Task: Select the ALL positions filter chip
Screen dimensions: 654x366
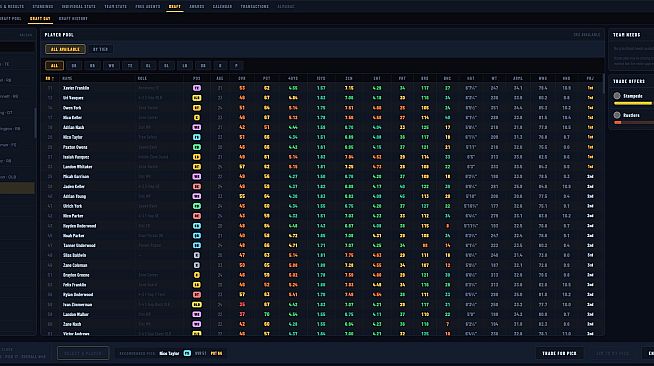Action: (x=54, y=65)
